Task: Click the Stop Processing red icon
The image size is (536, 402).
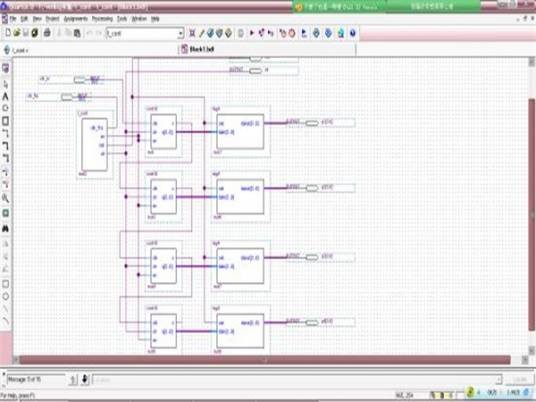Action: [x=292, y=33]
